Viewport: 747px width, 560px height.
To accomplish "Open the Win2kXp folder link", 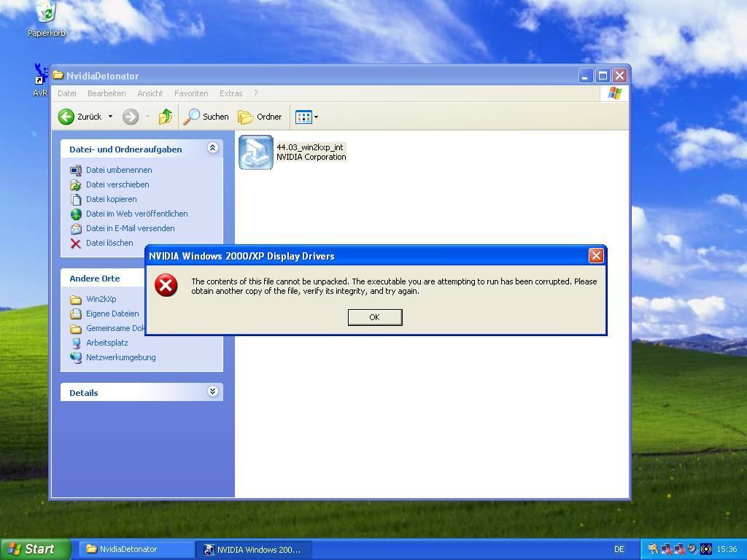I will [x=101, y=299].
